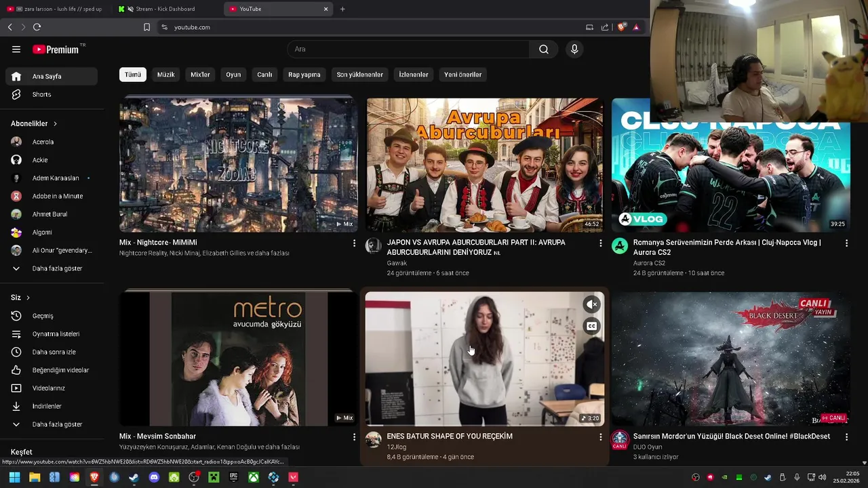Image resolution: width=868 pixels, height=488 pixels.
Task: Open Daha sonra izle list
Action: [x=52, y=352]
